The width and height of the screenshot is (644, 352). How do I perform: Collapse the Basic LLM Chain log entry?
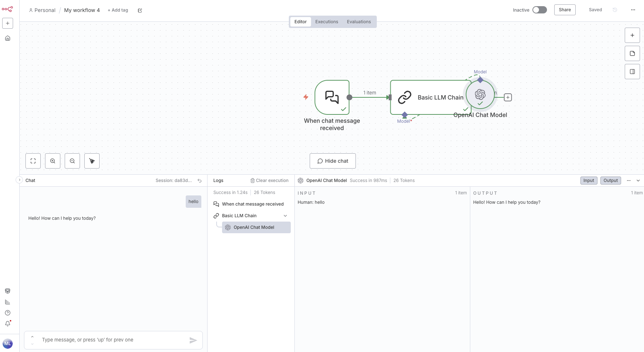pos(285,216)
